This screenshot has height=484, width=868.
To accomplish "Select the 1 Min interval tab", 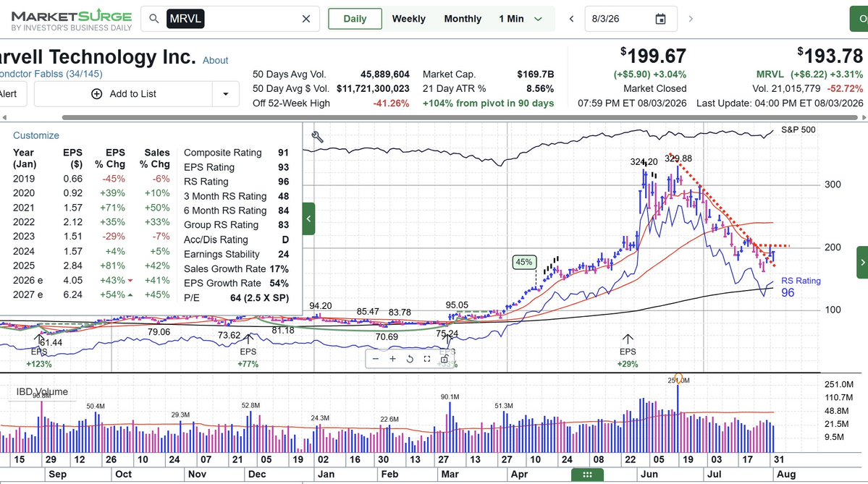I will [511, 19].
